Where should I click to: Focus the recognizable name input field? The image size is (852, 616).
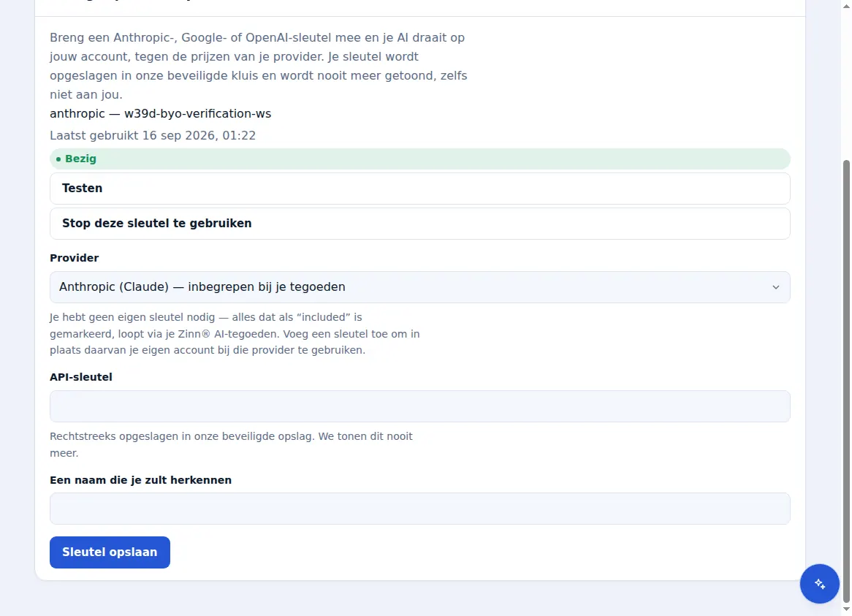coord(419,509)
